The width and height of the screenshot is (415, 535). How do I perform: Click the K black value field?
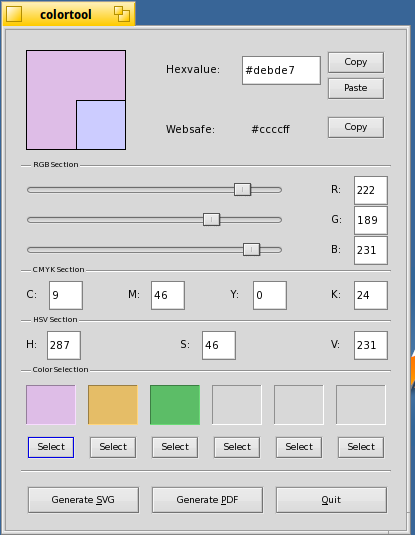371,295
